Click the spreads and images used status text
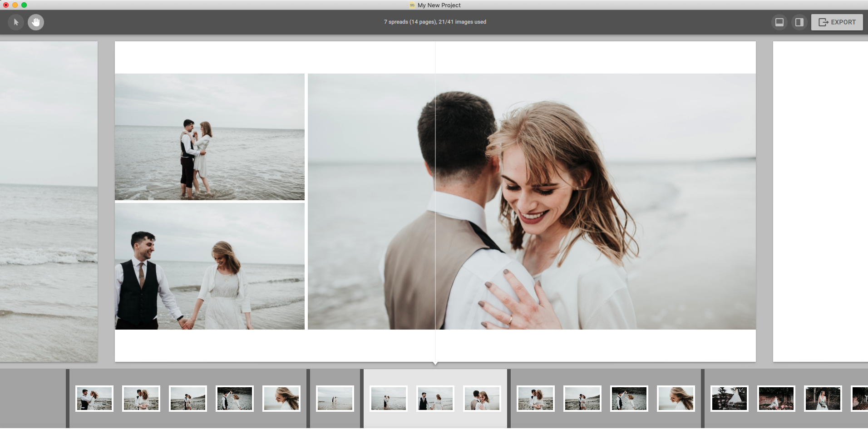The image size is (868, 429). click(x=435, y=22)
